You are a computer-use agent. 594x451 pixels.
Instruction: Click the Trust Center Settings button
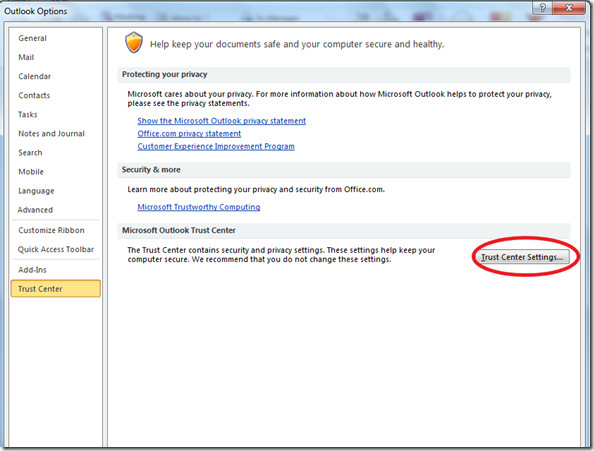522,257
